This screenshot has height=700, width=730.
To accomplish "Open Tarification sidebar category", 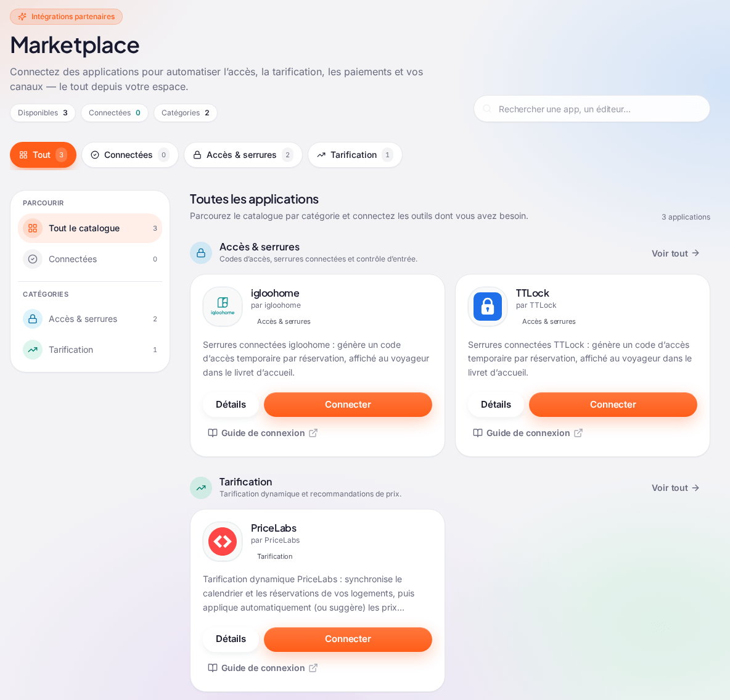I will 90,350.
